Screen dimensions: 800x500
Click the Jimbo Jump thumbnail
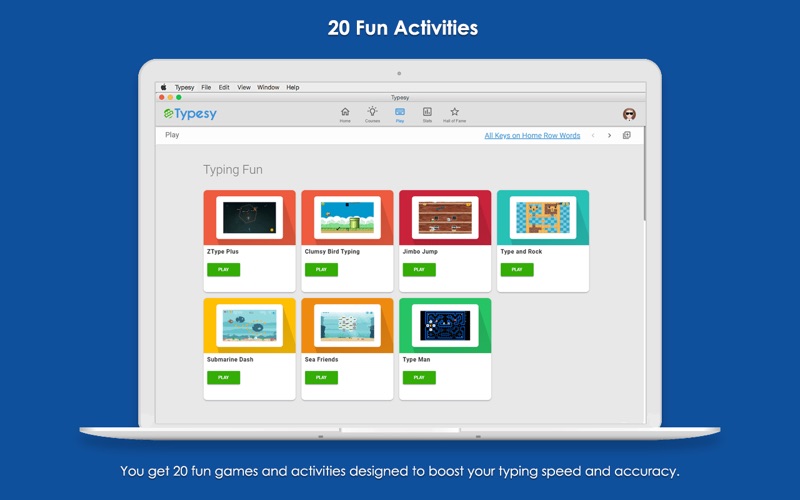pos(445,218)
